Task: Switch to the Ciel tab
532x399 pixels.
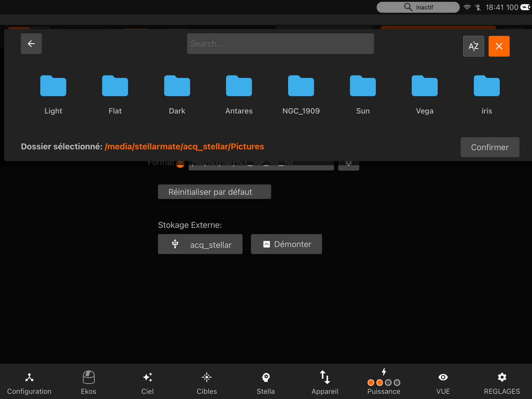Action: coord(148,383)
